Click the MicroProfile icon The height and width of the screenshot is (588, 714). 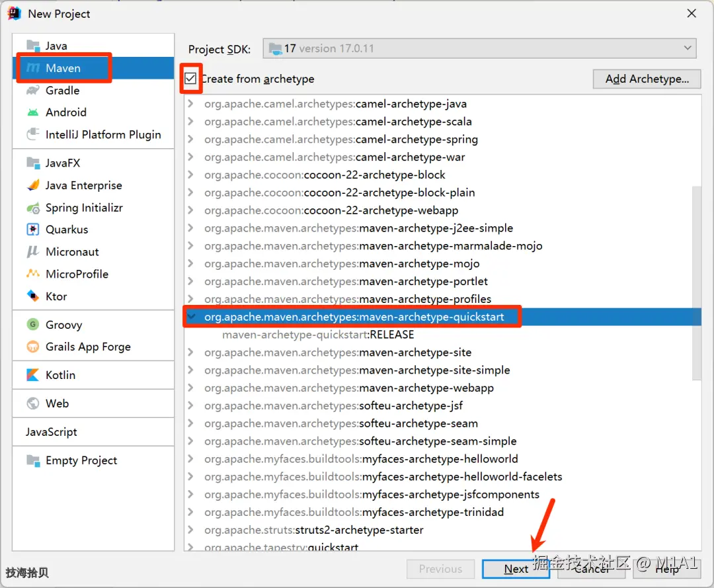pyautogui.click(x=33, y=274)
